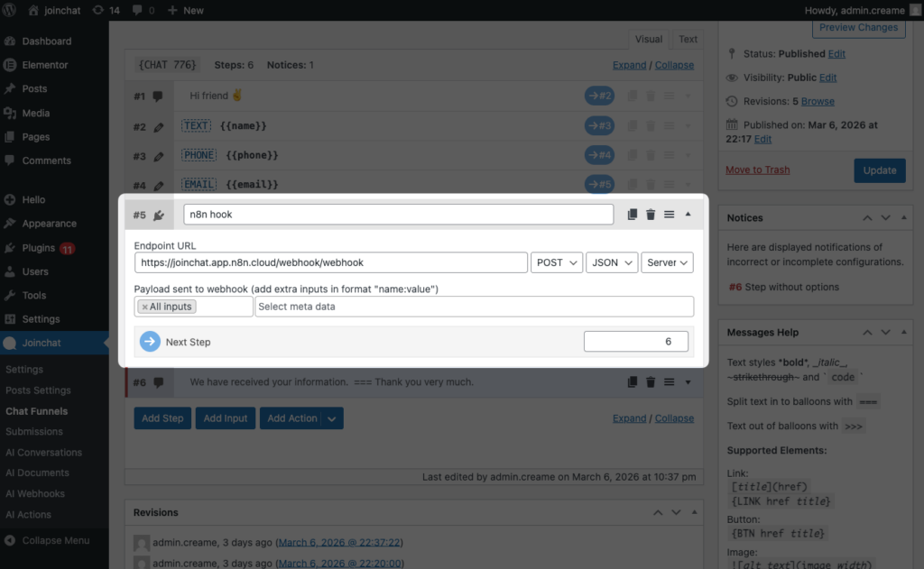924x569 pixels.
Task: Click the Add Input button
Action: [x=225, y=418]
